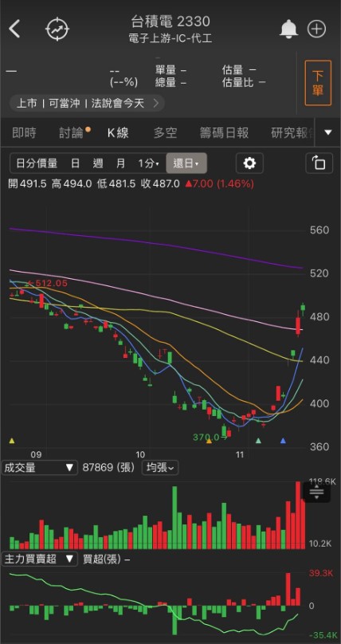Viewport: 341px width, 644px height.
Task: Tap the 電子上游-IC-代工 category label
Action: tap(170, 39)
